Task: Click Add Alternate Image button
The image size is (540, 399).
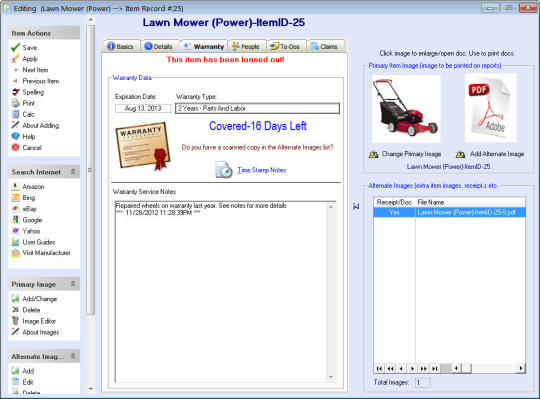Action: point(490,154)
